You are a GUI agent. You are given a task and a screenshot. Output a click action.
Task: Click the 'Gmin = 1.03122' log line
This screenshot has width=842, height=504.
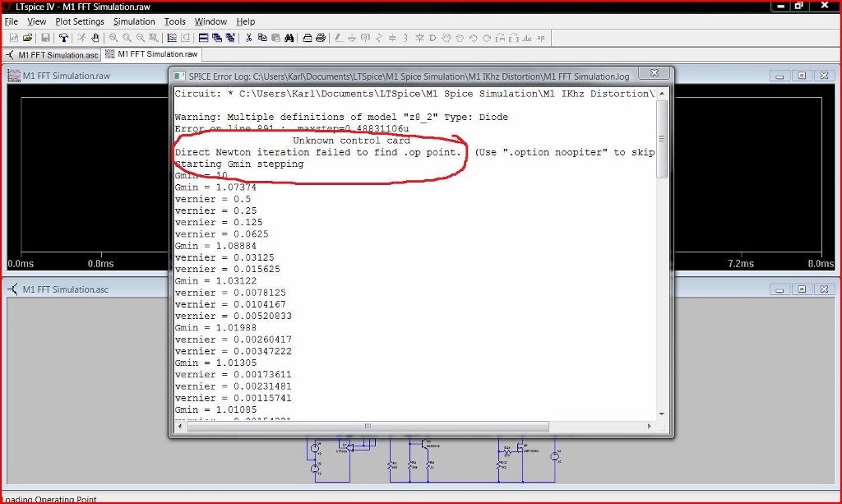(x=215, y=280)
